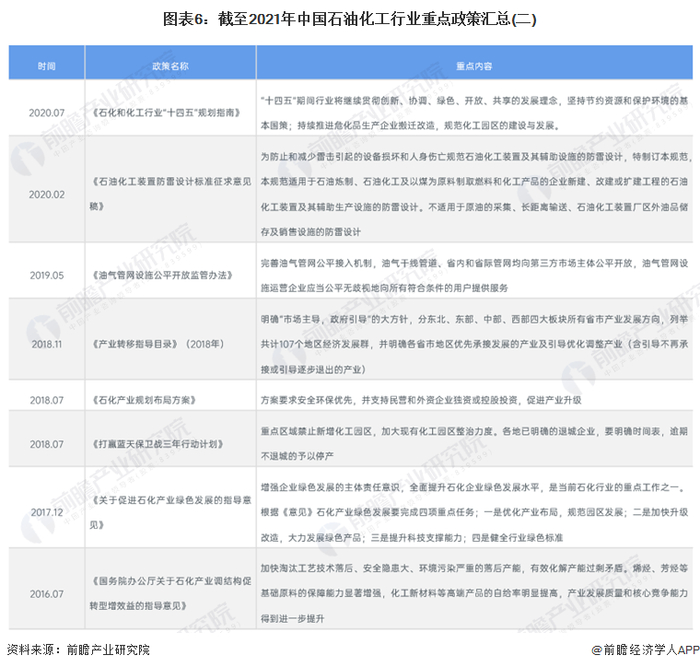
Task: Click content text starting 增强企业绿色发展的主体责任意识
Action: [475, 512]
